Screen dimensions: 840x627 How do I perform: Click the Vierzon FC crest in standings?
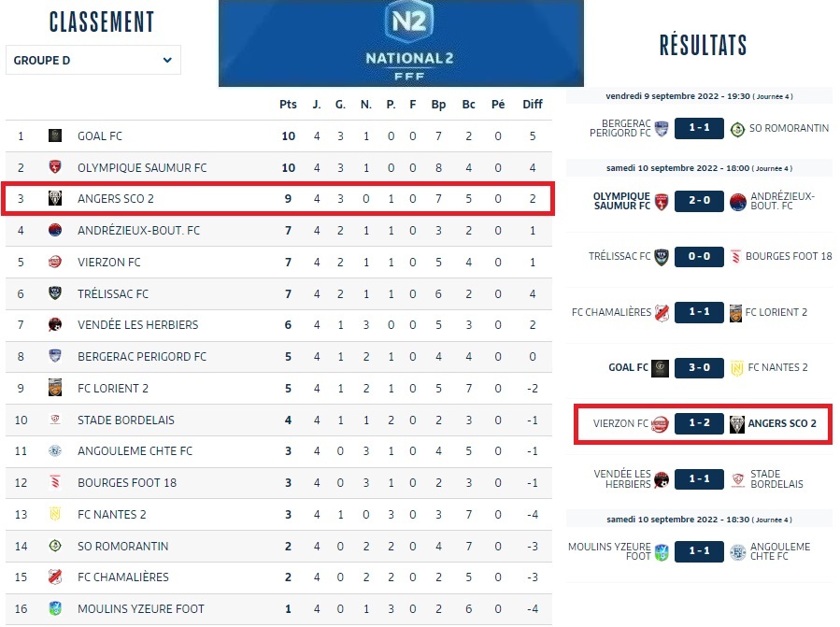[x=55, y=263]
